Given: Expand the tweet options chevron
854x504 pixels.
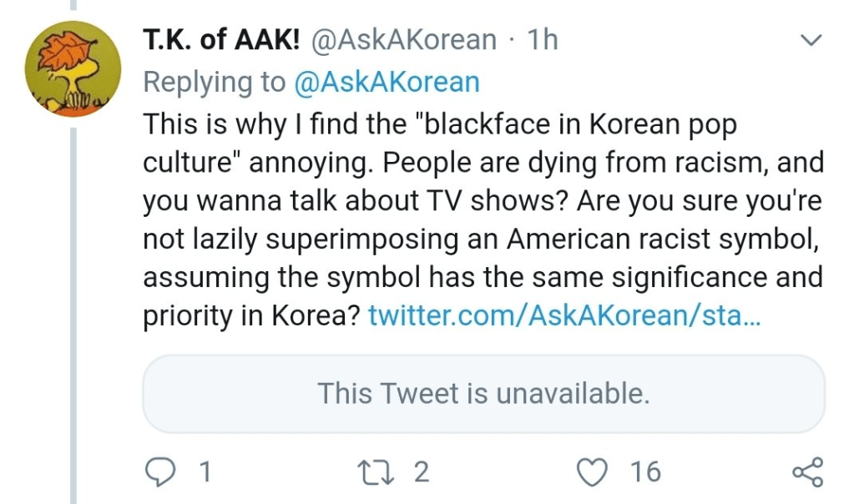Looking at the screenshot, I should [811, 40].
